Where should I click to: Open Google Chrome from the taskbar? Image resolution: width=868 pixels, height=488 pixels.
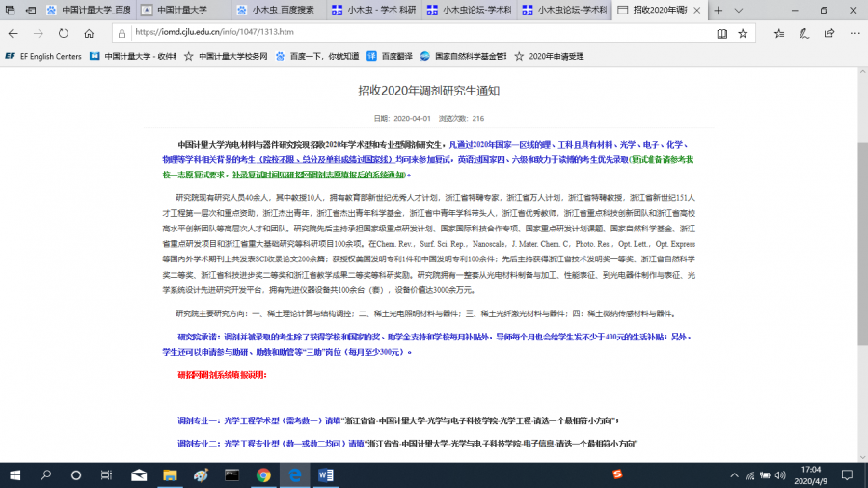pyautogui.click(x=263, y=474)
